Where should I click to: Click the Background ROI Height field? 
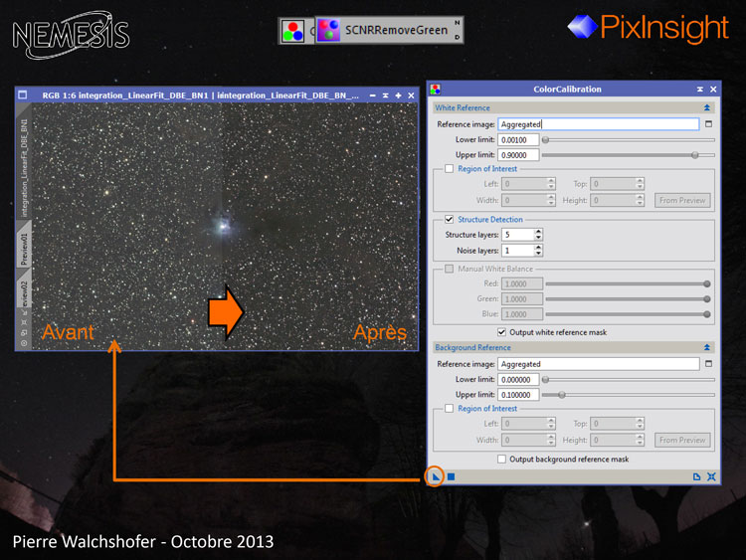click(x=614, y=440)
